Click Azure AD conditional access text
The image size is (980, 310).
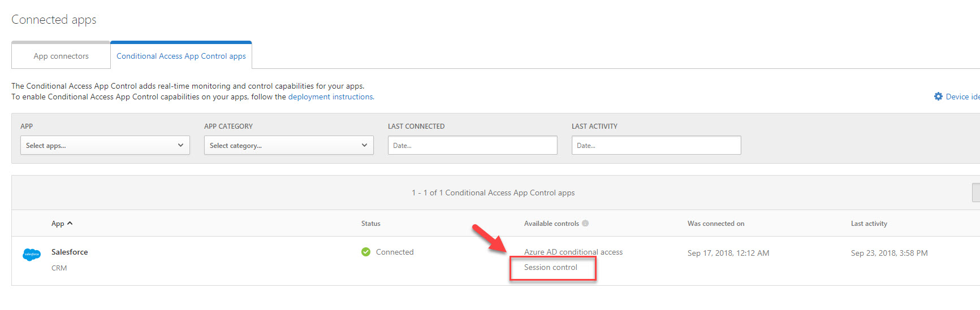pos(573,252)
